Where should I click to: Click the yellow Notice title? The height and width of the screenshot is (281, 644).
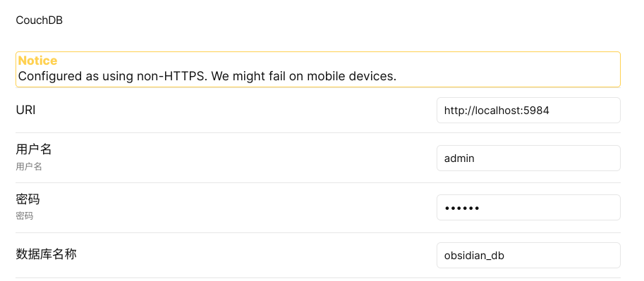38,61
